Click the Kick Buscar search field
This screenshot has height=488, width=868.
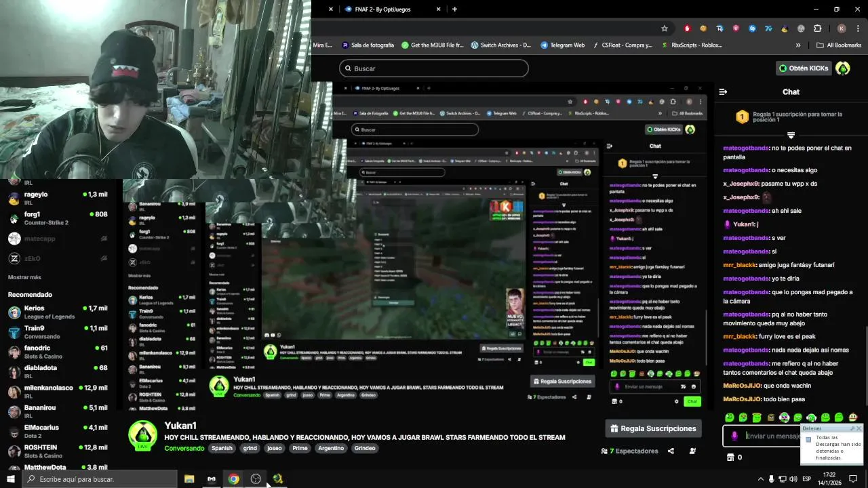pyautogui.click(x=434, y=68)
